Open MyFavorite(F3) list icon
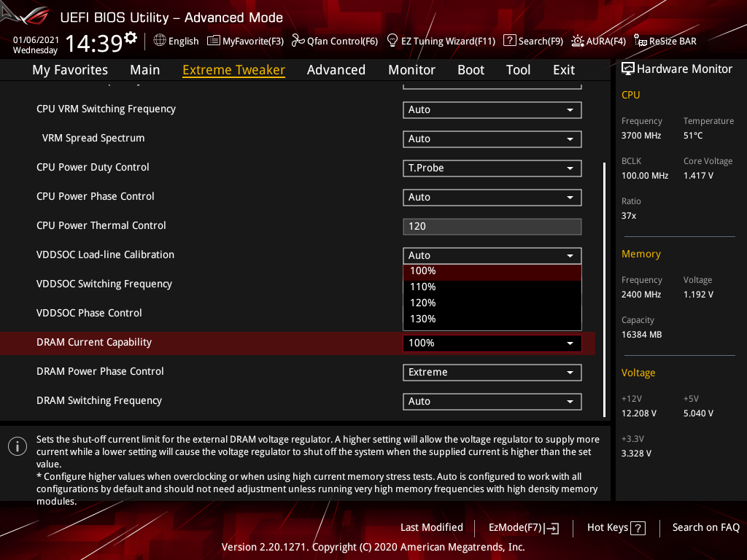Image resolution: width=747 pixels, height=560 pixels. point(214,41)
